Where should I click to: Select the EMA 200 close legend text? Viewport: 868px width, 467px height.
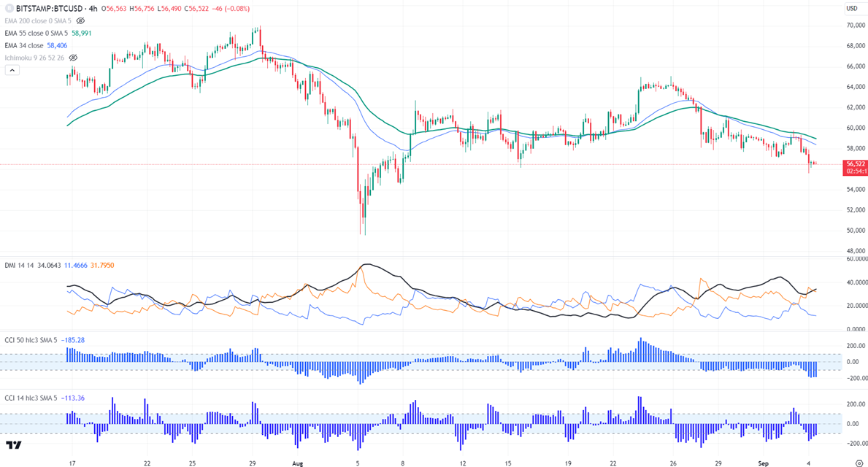37,21
